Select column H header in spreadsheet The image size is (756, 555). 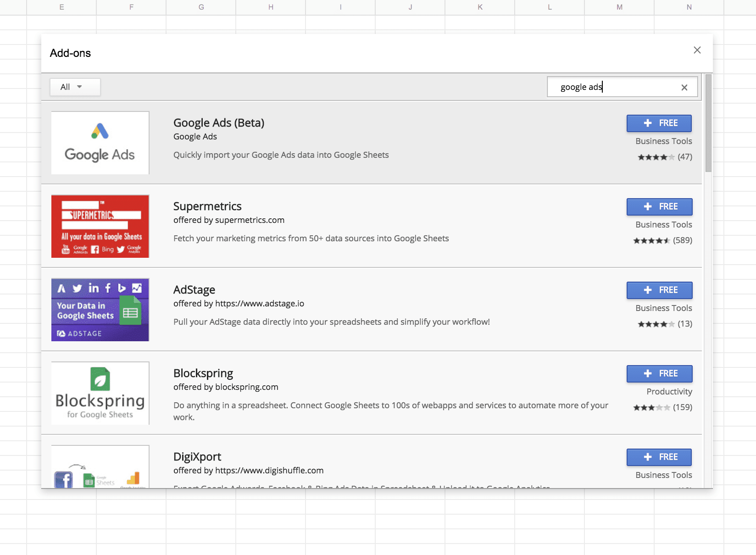pyautogui.click(x=271, y=7)
